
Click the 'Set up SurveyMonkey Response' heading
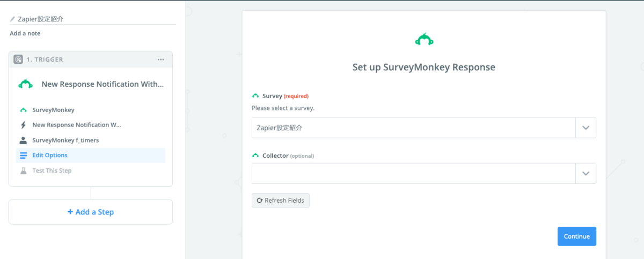click(424, 68)
